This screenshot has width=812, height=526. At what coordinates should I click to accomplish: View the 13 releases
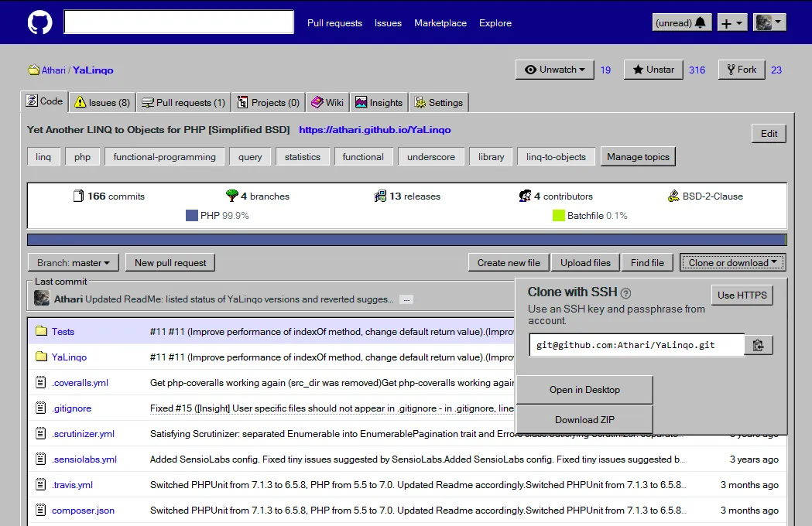407,196
